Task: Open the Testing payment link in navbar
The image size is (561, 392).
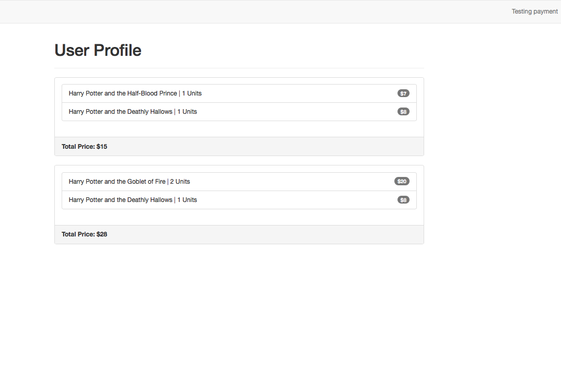Action: (534, 11)
